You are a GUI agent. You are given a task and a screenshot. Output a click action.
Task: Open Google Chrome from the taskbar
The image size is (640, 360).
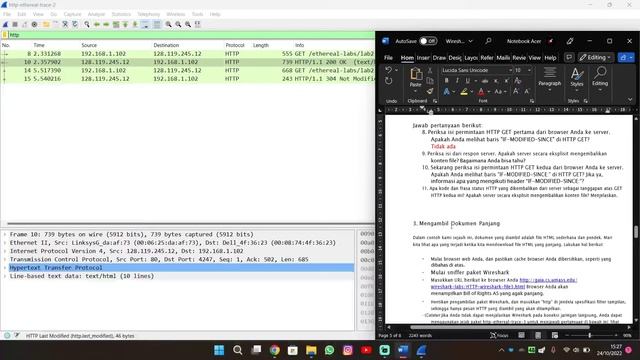(x=274, y=350)
